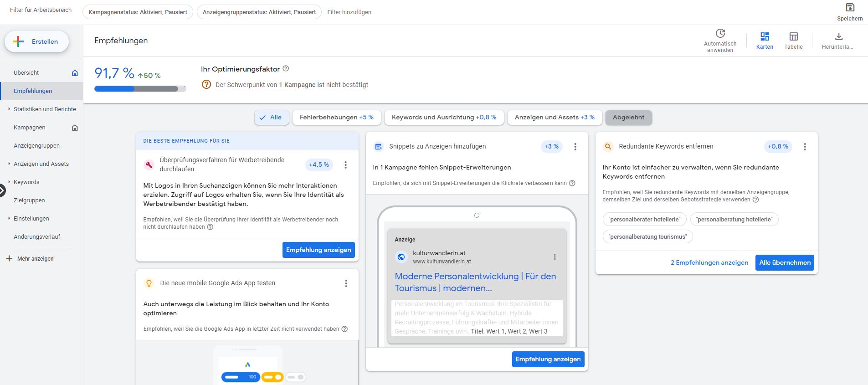
Task: Click +0,8 % badge on Redundante Keywords card
Action: pyautogui.click(x=778, y=146)
